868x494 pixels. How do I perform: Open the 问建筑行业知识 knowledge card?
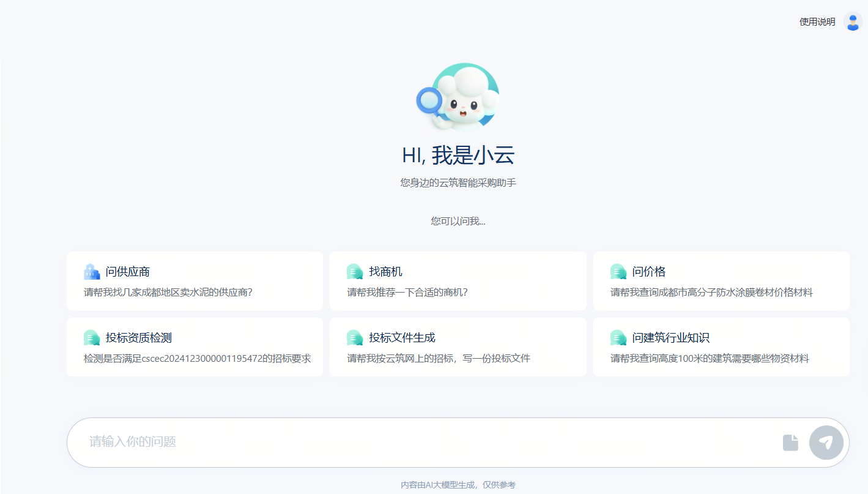721,347
